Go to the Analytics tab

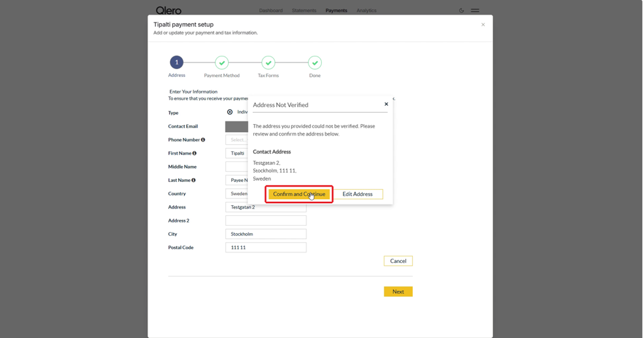[x=366, y=11]
